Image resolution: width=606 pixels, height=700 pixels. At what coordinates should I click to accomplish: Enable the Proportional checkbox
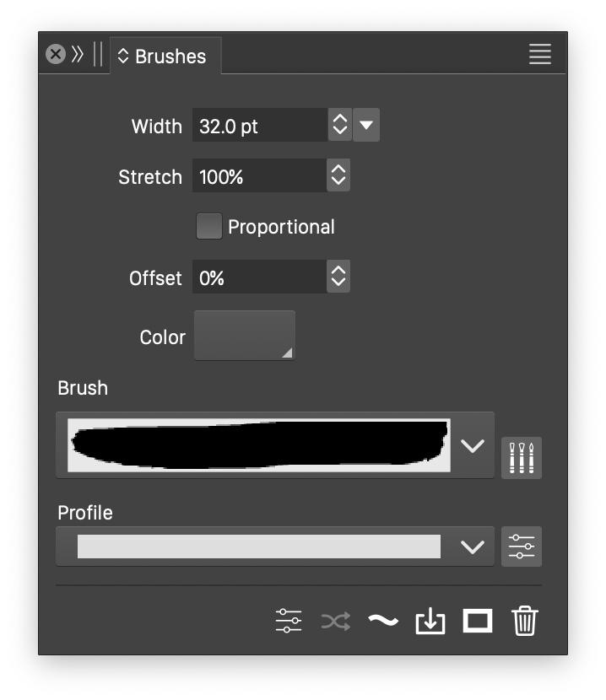tap(208, 227)
